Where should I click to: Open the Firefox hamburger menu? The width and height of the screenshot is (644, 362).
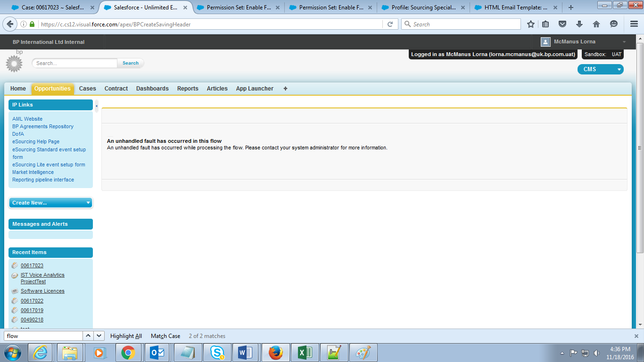(x=634, y=24)
